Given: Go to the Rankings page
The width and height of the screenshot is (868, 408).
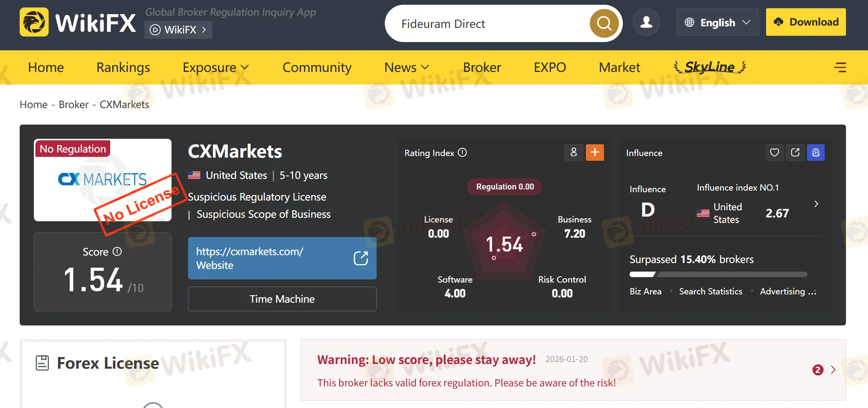Looking at the screenshot, I should click(x=123, y=68).
